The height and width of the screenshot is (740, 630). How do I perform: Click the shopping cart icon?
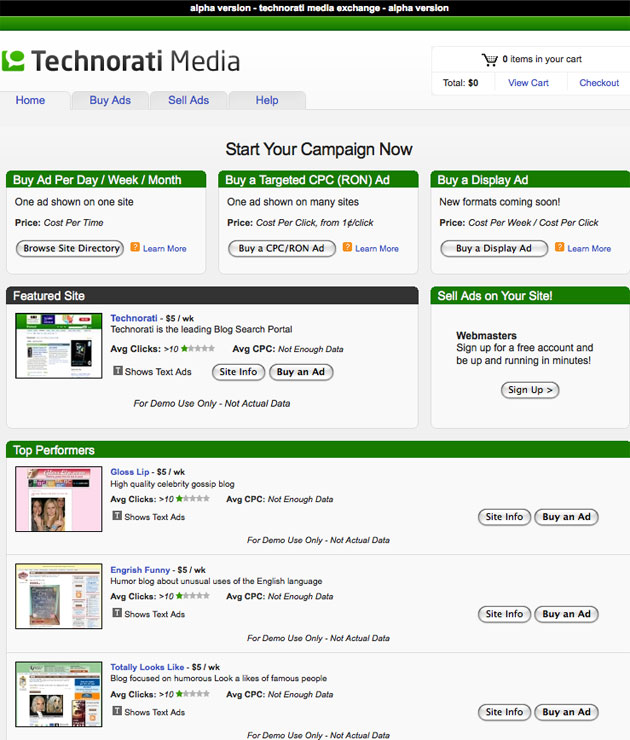point(489,60)
